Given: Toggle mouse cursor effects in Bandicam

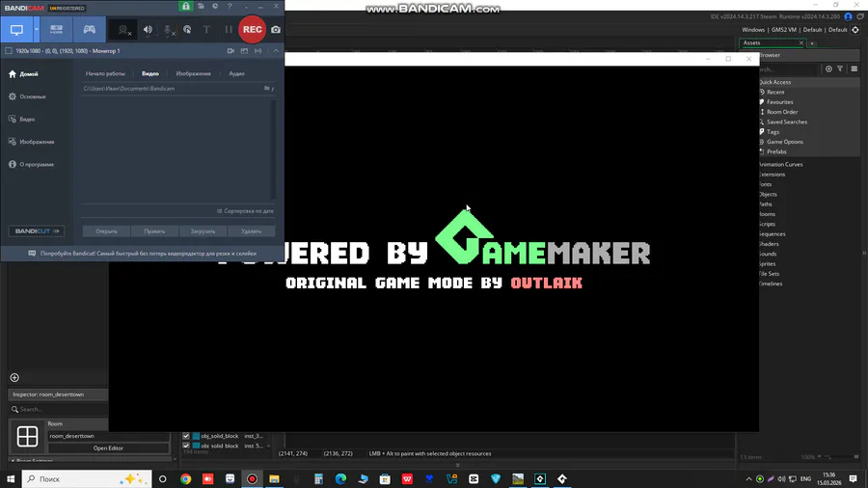Looking at the screenshot, I should 188,30.
